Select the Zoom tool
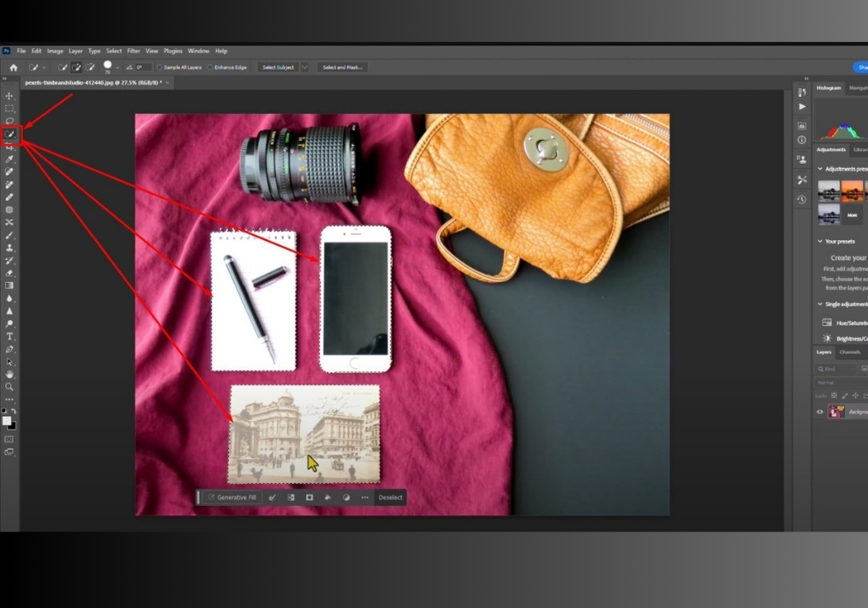868x608 pixels. tap(9, 387)
